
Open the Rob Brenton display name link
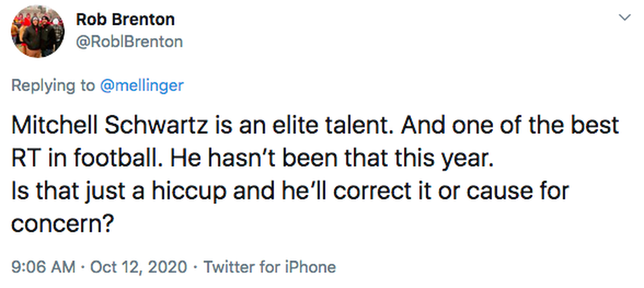(x=125, y=19)
